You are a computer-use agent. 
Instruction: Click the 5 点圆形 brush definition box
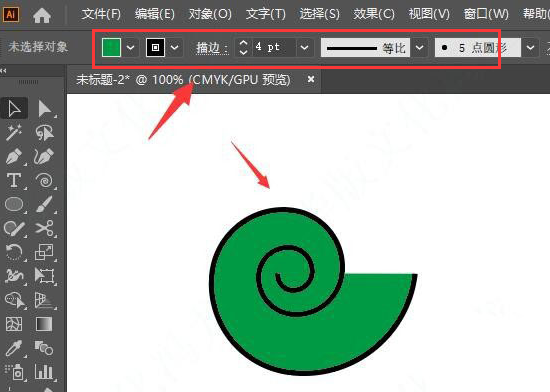click(x=478, y=47)
